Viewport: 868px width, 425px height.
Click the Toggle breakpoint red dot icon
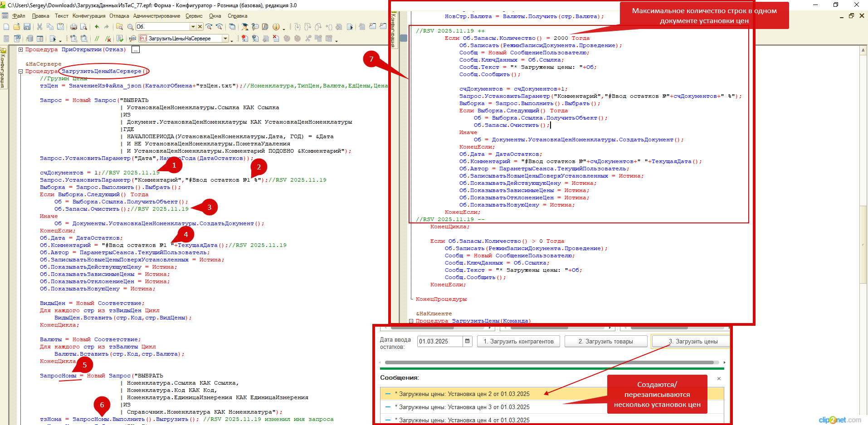245,39
